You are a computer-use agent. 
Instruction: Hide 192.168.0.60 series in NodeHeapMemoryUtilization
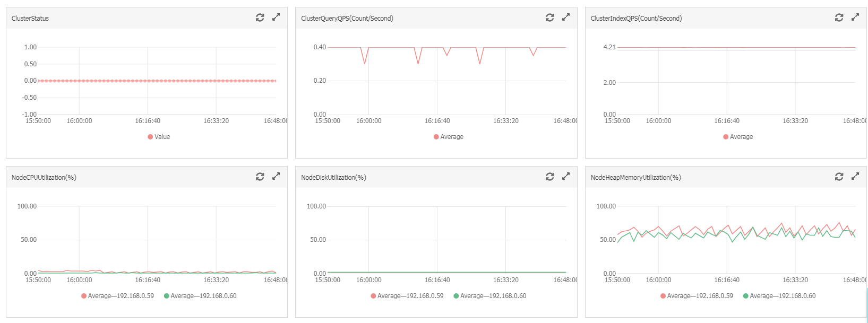780,296
